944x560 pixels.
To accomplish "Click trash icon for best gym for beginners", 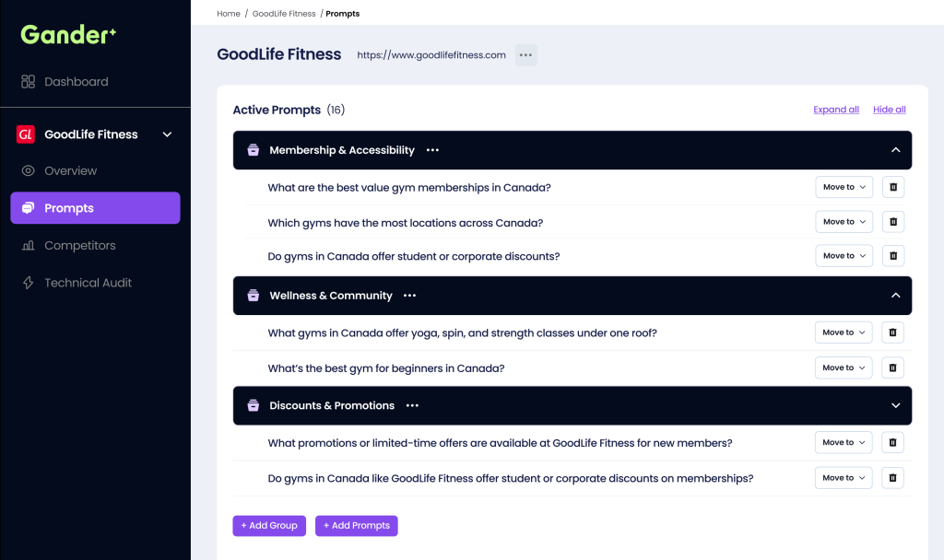I will point(892,367).
